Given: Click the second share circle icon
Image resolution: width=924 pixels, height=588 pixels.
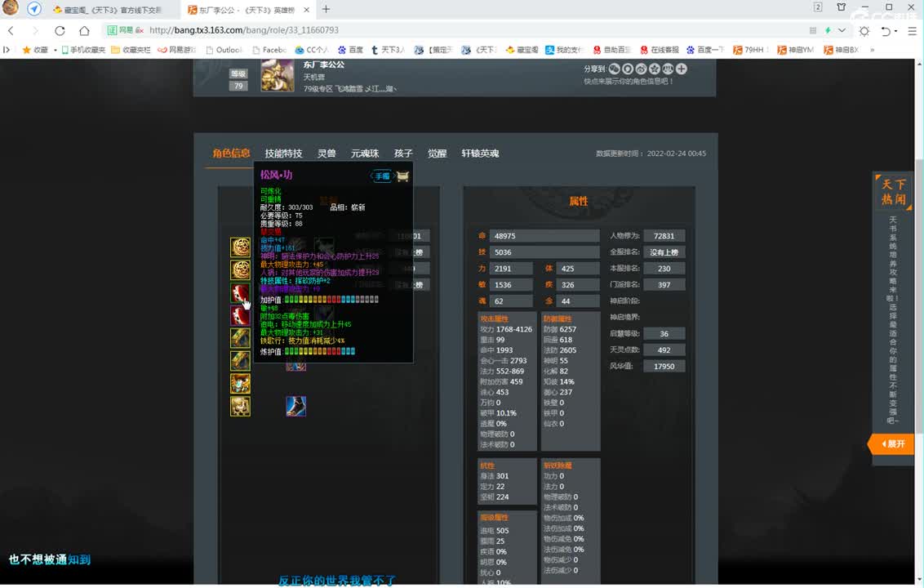Looking at the screenshot, I should 628,69.
